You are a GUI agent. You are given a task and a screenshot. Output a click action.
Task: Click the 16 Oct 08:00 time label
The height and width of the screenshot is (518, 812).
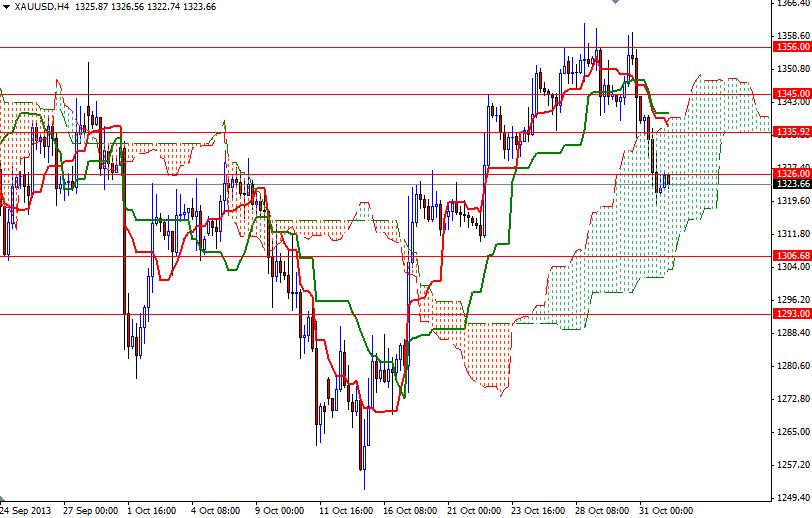coord(412,510)
